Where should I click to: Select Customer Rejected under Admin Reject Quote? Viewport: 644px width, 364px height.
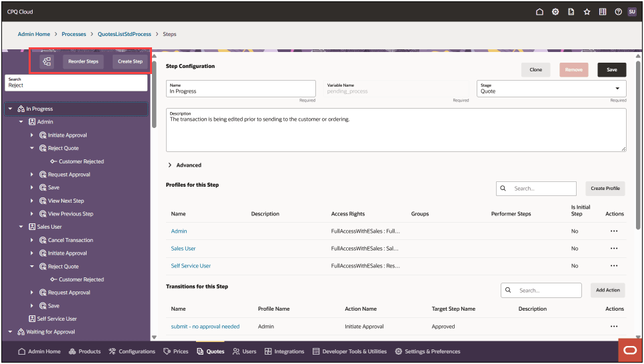[x=81, y=161]
